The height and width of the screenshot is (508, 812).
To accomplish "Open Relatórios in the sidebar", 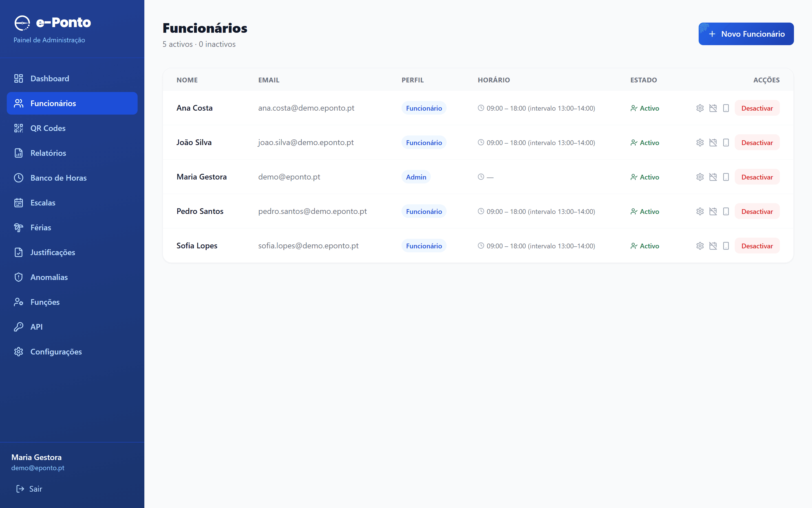I will (72, 153).
